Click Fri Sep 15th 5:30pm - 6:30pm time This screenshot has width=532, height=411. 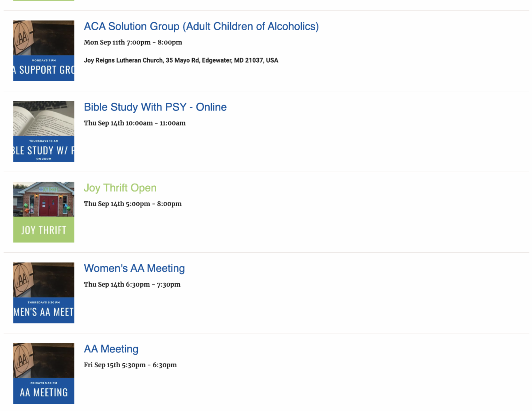coord(130,365)
